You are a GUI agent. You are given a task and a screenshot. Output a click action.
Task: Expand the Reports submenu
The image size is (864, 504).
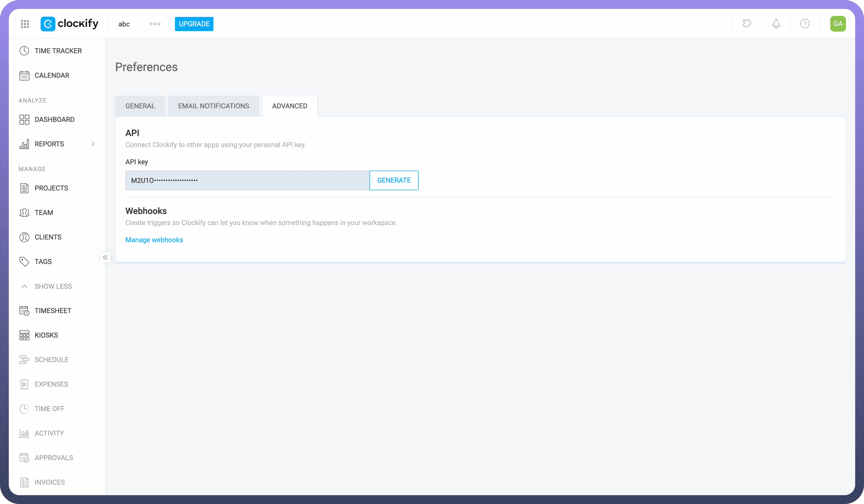(93, 144)
